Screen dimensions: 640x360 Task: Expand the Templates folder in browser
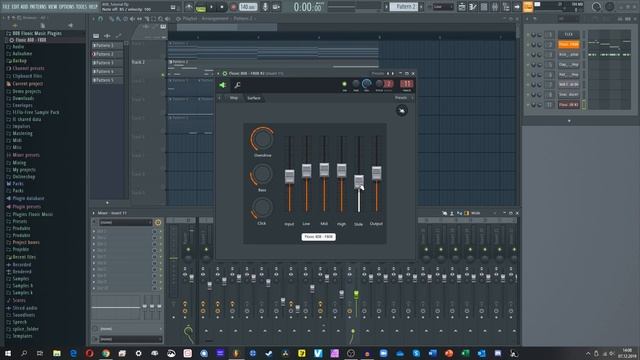(x=22, y=336)
